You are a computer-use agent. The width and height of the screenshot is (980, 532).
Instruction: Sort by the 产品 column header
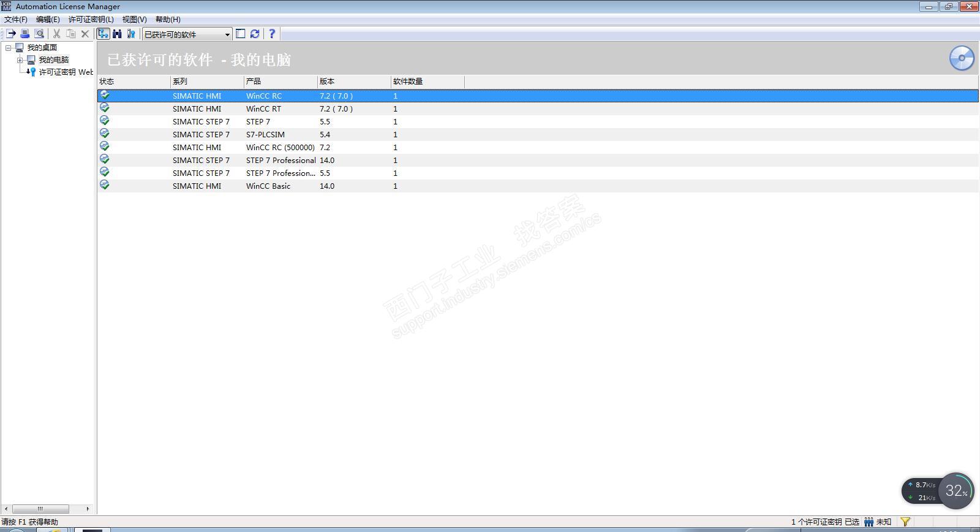[281, 81]
